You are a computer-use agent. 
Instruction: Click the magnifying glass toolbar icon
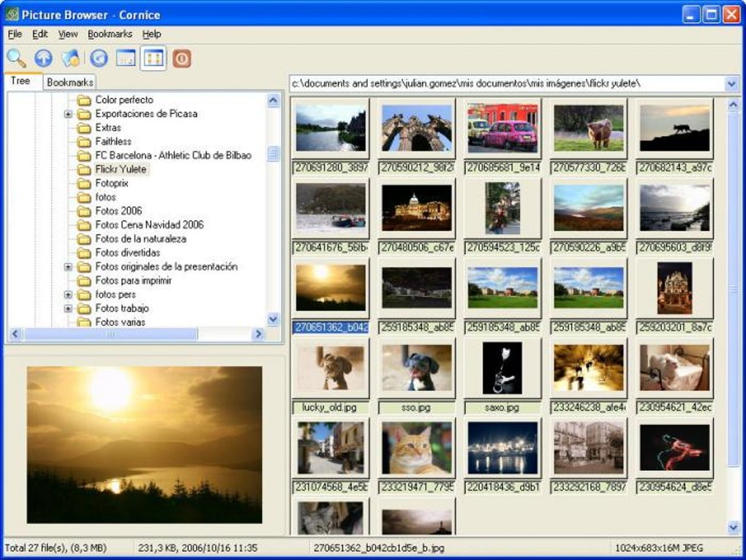point(16,58)
